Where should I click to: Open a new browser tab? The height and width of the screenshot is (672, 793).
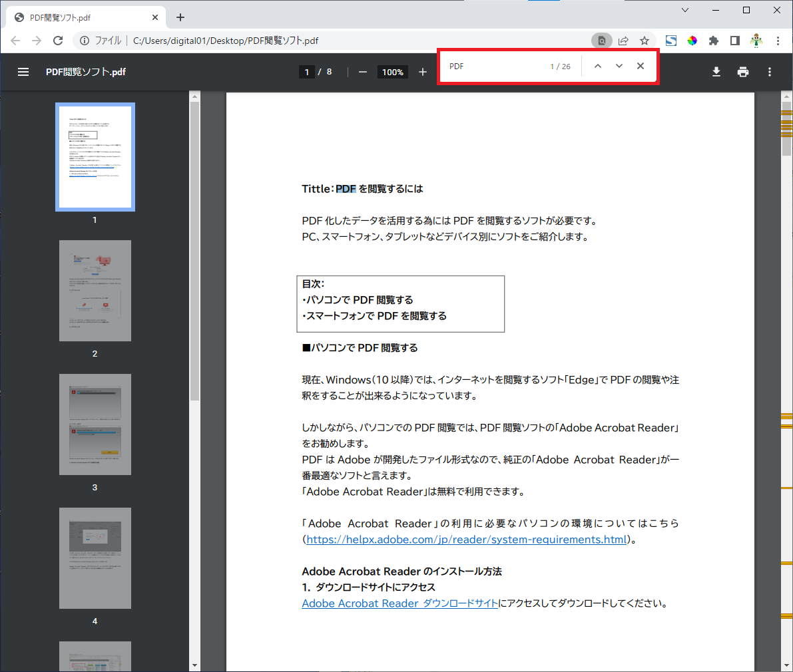point(180,18)
